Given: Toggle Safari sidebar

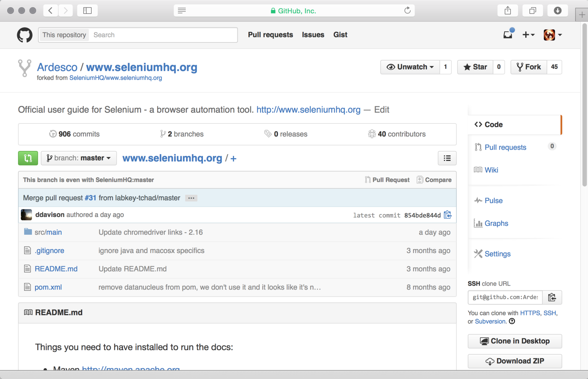Looking at the screenshot, I should [87, 11].
